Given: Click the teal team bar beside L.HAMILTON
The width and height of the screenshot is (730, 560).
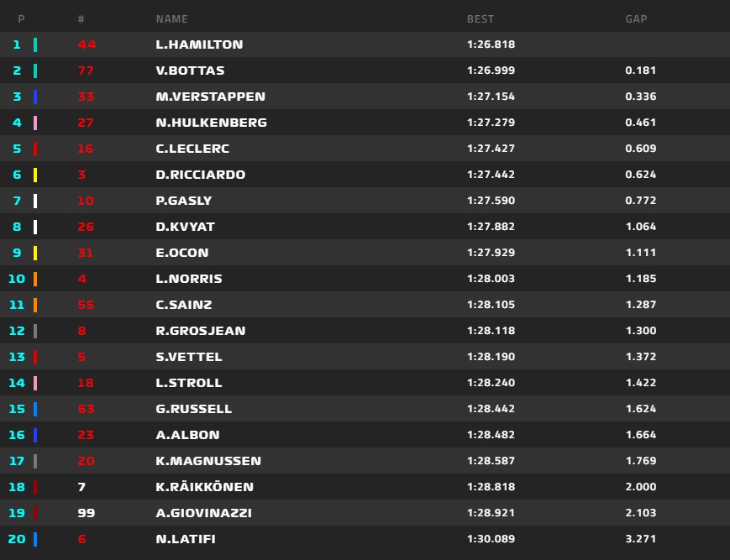Looking at the screenshot, I should pos(35,44).
